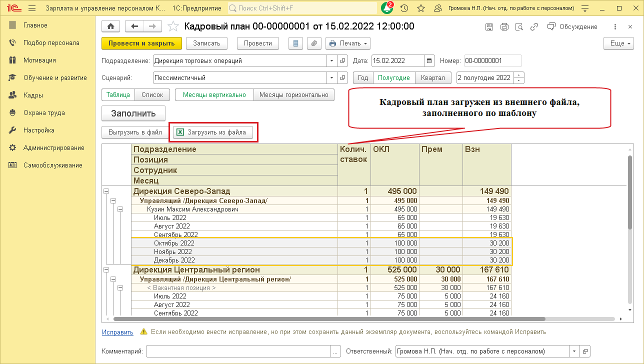Screen dimensions: 644x364
Task: Add document to favorites star
Action: pos(173,26)
